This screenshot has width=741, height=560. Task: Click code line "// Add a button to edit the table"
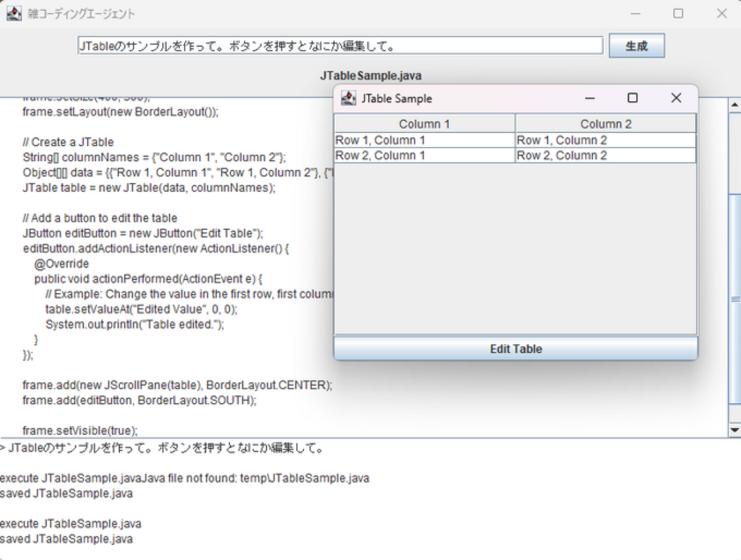click(x=100, y=218)
